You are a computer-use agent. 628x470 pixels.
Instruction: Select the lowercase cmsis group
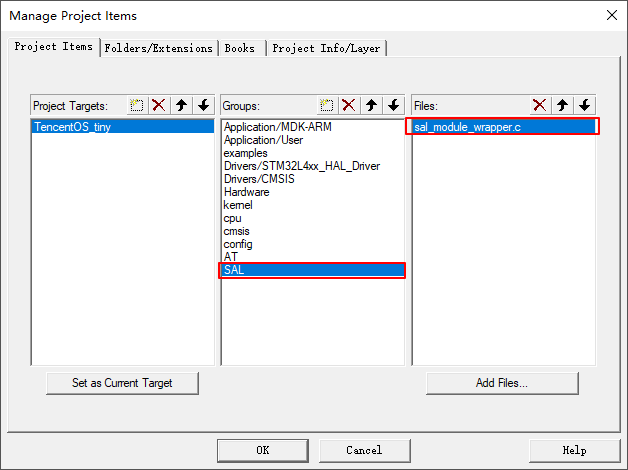click(312, 231)
